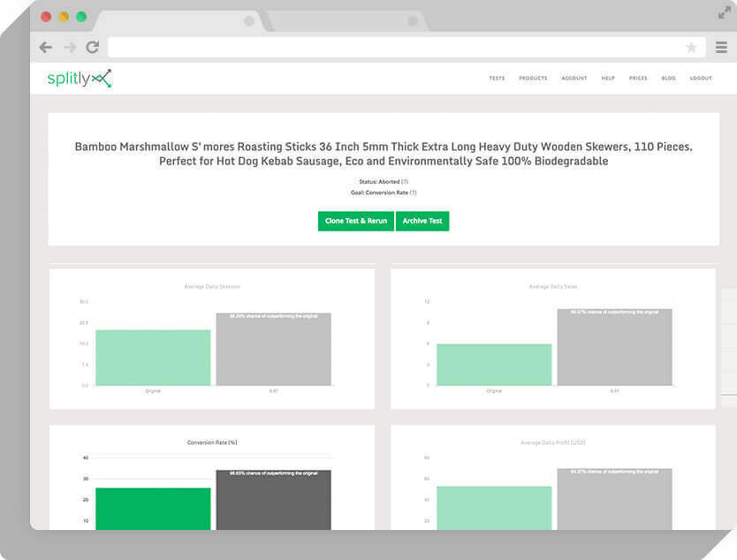Open the browser hamburger menu
737x560 pixels.
tap(720, 48)
